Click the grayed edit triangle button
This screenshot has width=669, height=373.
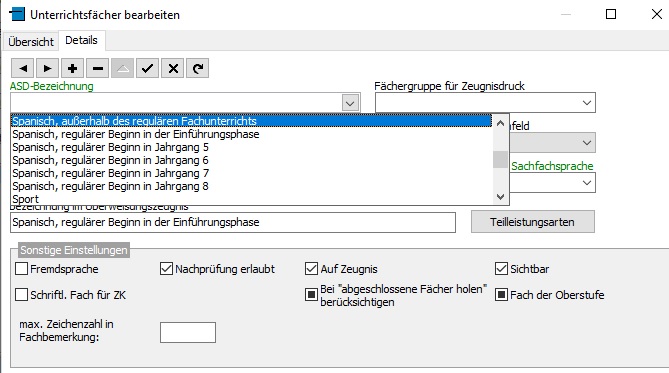click(x=122, y=68)
